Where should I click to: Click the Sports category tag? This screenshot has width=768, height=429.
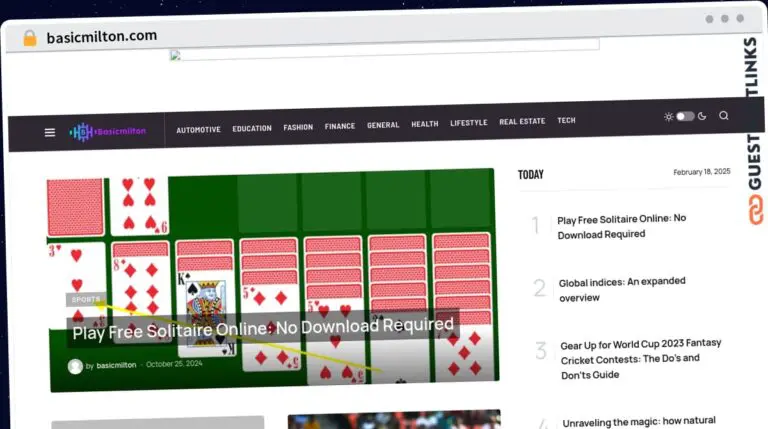point(86,299)
